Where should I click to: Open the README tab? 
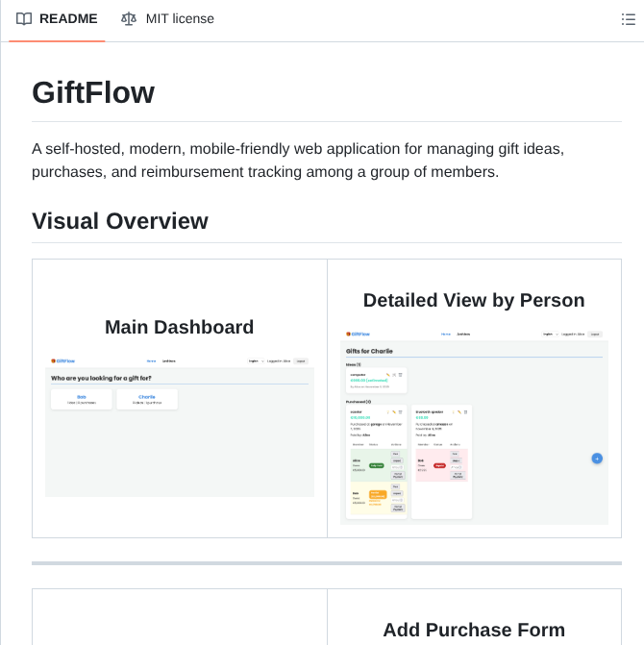[x=57, y=19]
